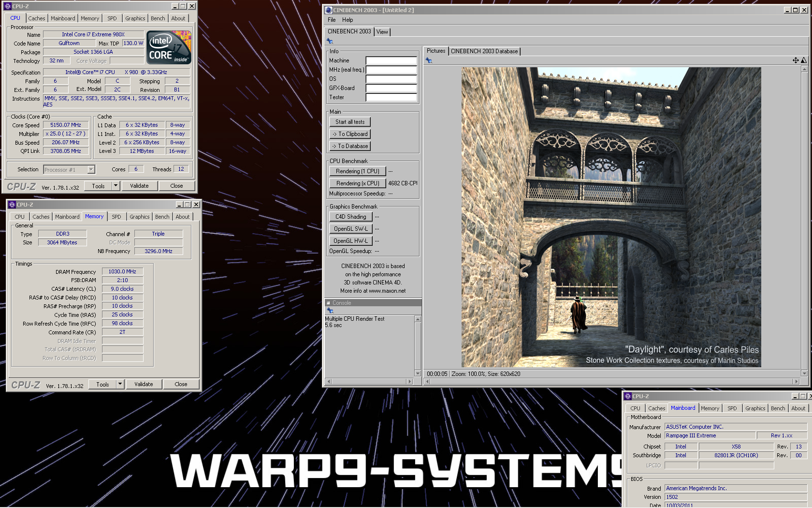812x508 pixels.
Task: Run Rendering (1 CPU) benchmark
Action: (358, 171)
